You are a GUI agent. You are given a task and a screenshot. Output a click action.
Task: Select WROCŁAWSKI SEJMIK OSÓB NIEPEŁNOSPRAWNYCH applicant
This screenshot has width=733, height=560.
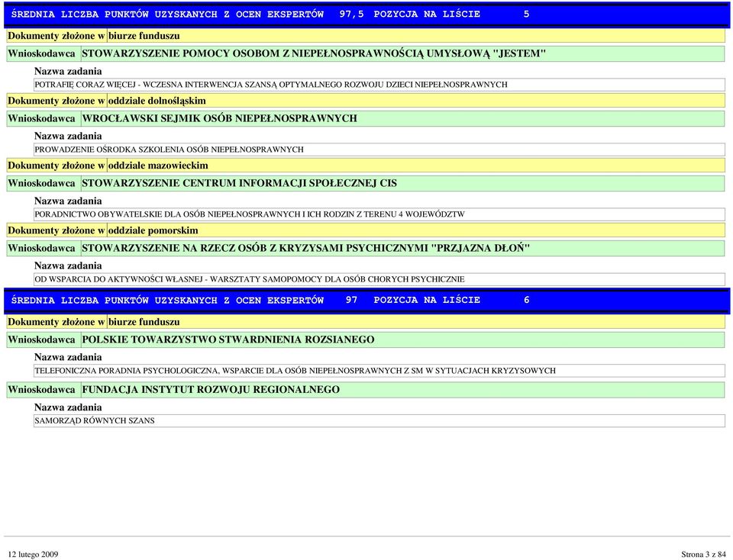pos(219,118)
